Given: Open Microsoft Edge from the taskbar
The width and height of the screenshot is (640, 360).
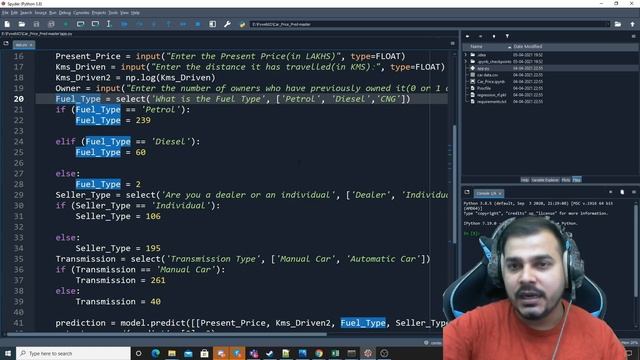Looking at the screenshot, I should coord(156,353).
